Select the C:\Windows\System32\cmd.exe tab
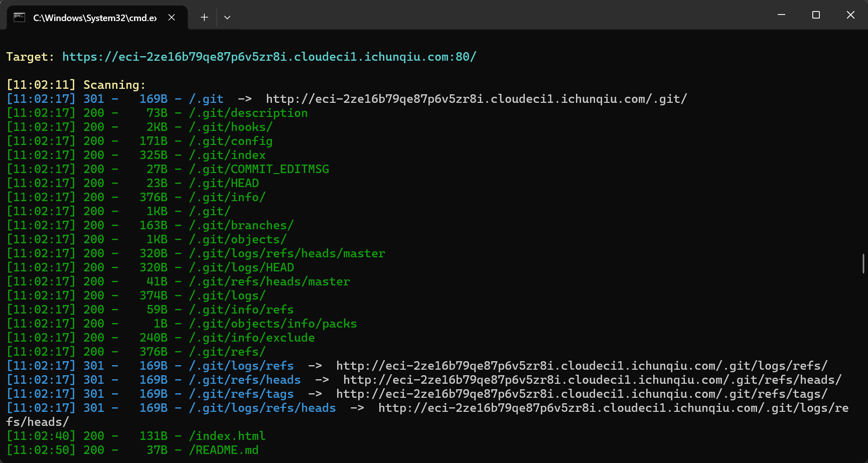Image resolution: width=868 pixels, height=463 pixels. [x=97, y=18]
